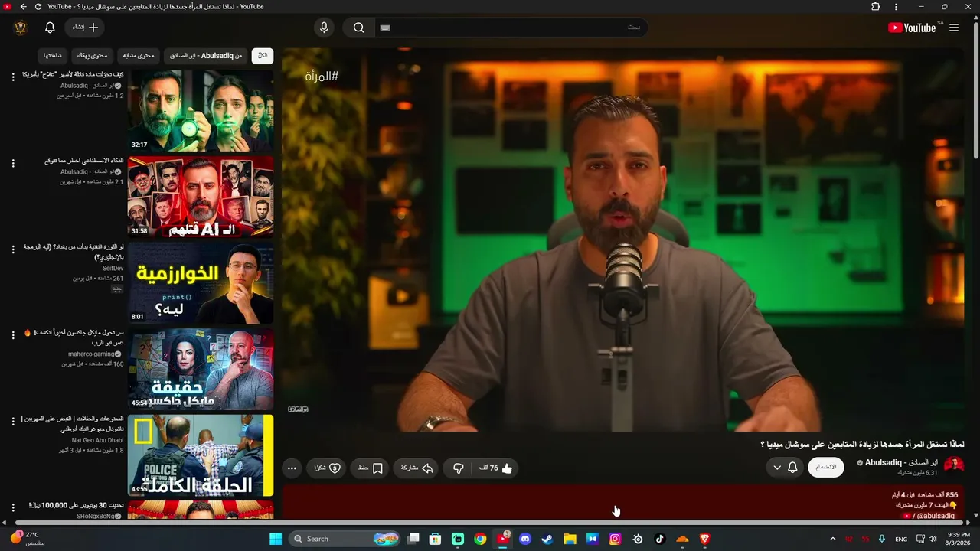
Task: Switch the ENG input language indicator
Action: tap(901, 539)
